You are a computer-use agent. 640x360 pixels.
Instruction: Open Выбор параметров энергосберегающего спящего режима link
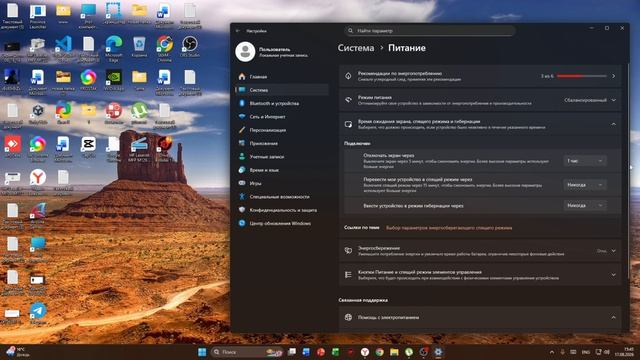click(449, 228)
